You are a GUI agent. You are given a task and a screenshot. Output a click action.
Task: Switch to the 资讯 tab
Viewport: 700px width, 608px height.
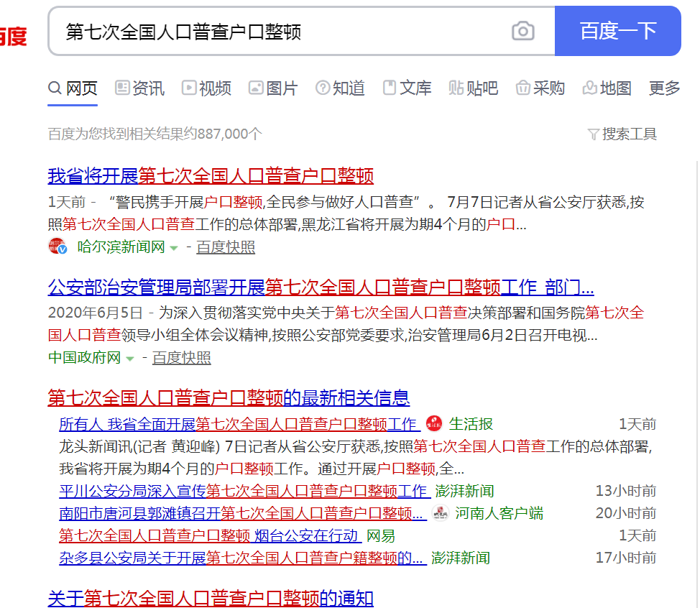(x=139, y=88)
